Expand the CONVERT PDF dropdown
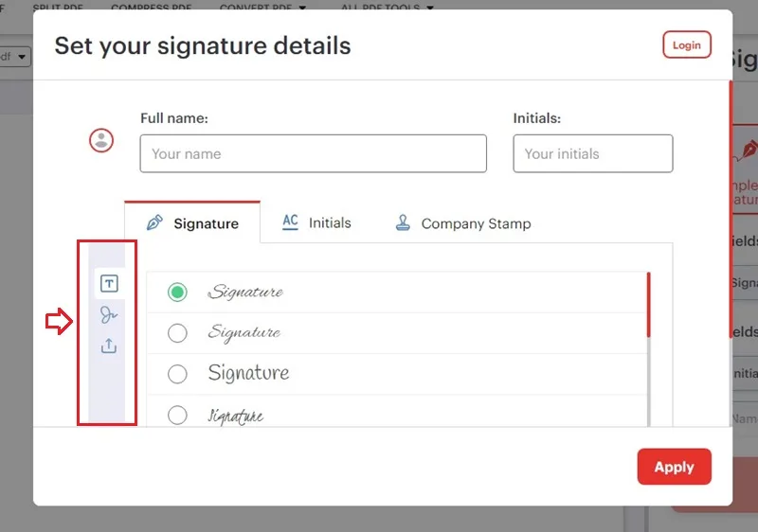758x532 pixels. tap(262, 7)
